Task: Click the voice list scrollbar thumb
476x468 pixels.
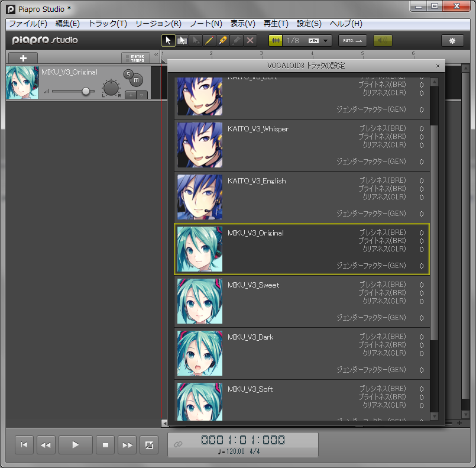Action: pos(435,233)
